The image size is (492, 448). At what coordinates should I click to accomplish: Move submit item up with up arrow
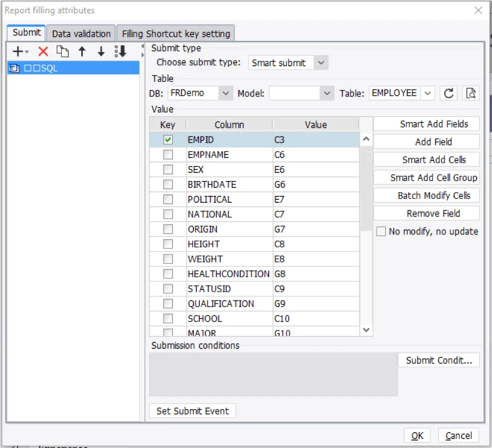coord(82,51)
